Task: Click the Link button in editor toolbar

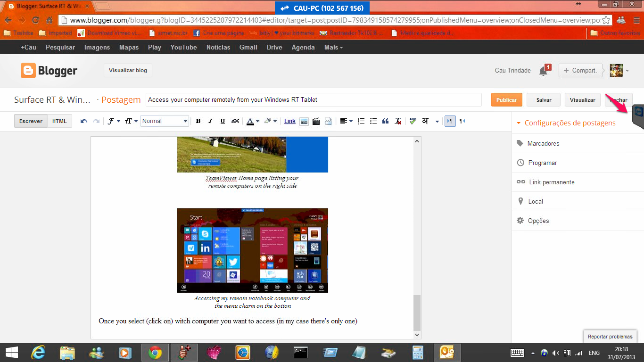Action: coord(290,121)
